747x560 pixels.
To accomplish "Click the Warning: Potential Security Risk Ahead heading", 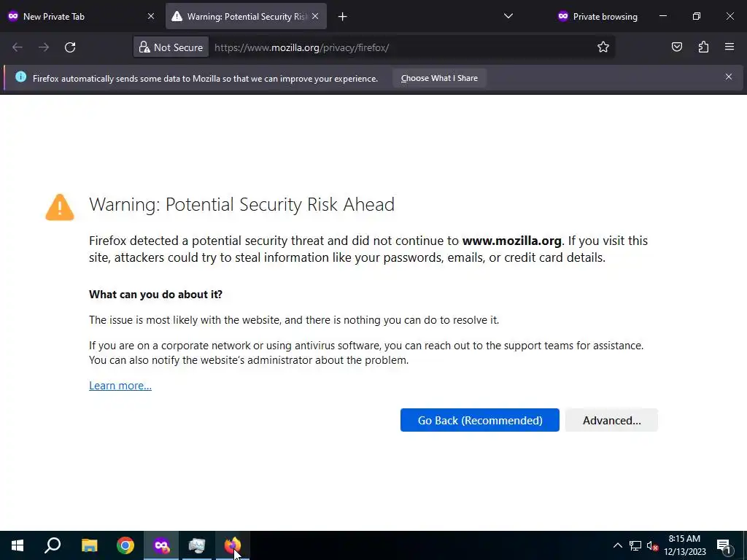I will point(241,204).
